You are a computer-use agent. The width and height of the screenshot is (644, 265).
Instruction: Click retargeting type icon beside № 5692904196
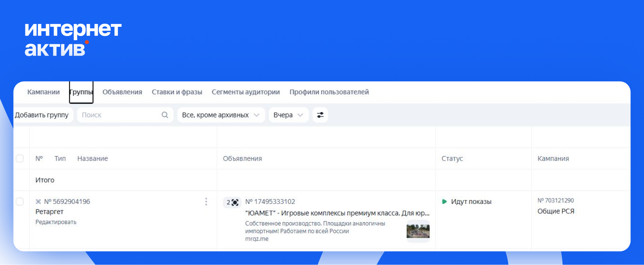coord(38,202)
